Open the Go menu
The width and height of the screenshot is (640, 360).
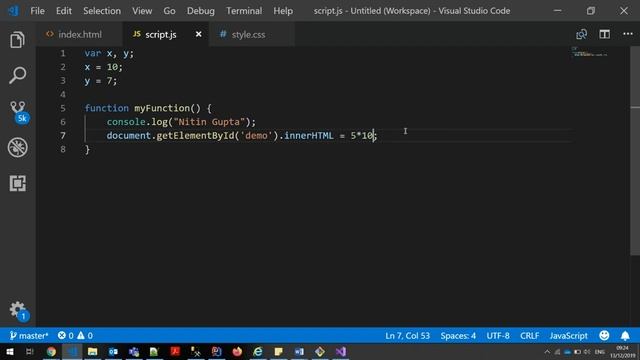169,11
